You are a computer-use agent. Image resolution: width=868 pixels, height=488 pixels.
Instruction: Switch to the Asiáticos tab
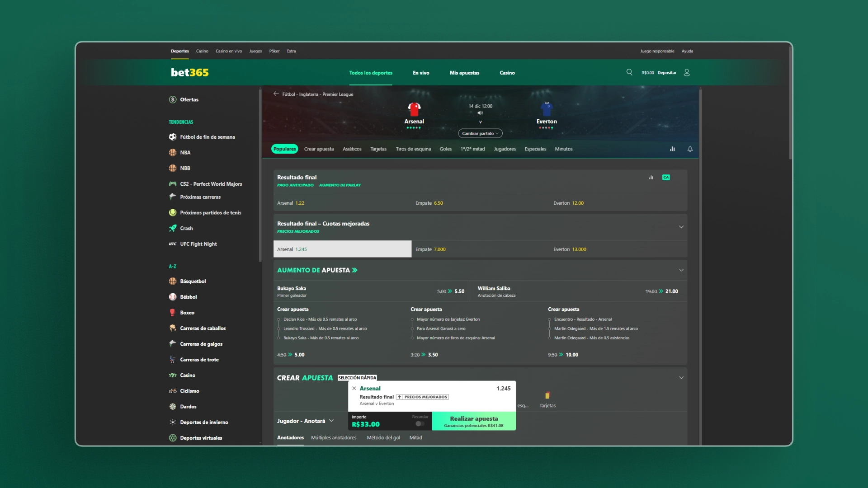(x=352, y=149)
